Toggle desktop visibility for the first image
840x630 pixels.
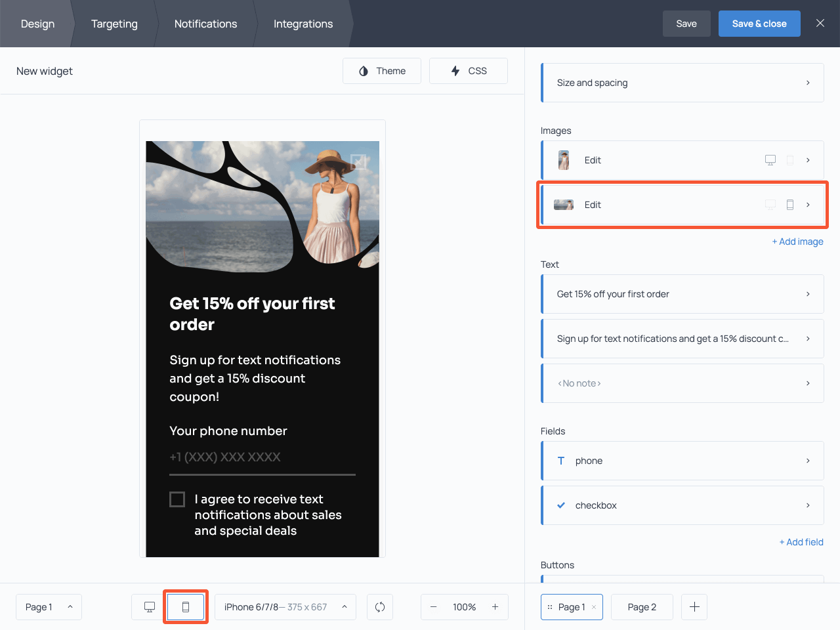[x=770, y=159]
